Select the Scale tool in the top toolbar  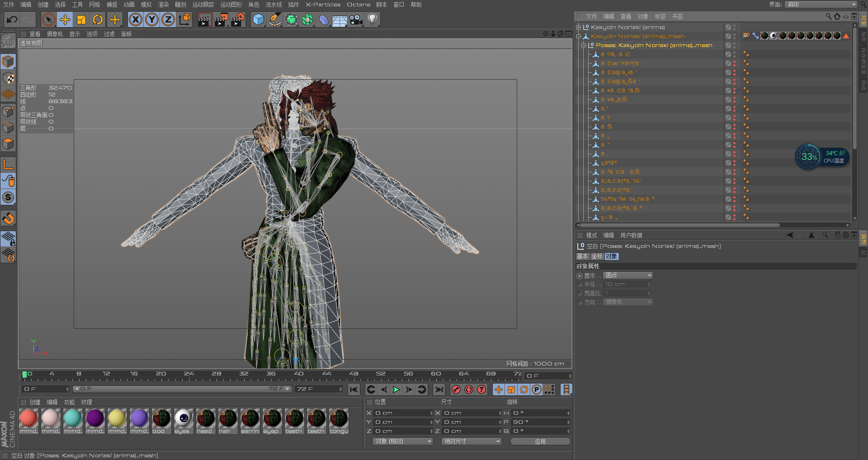click(81, 19)
